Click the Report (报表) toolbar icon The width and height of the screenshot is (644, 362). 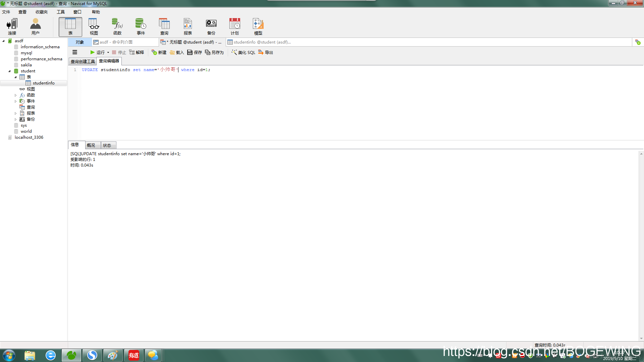(187, 26)
